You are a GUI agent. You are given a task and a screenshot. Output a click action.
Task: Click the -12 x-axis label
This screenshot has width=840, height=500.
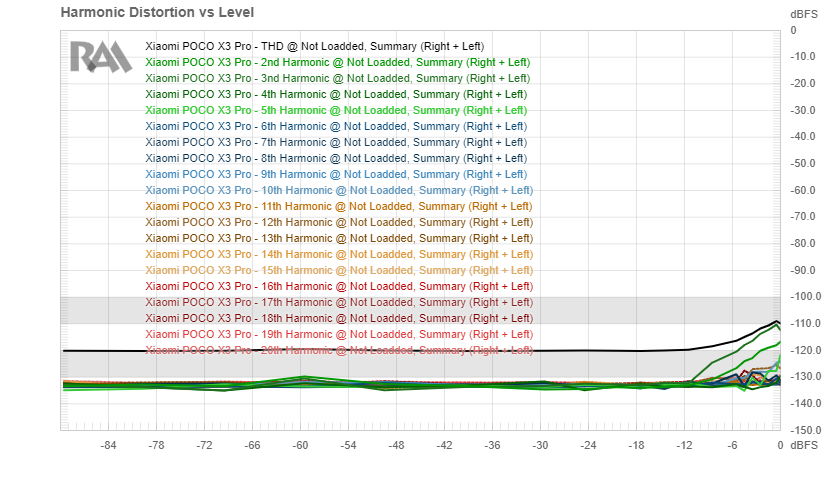684,445
